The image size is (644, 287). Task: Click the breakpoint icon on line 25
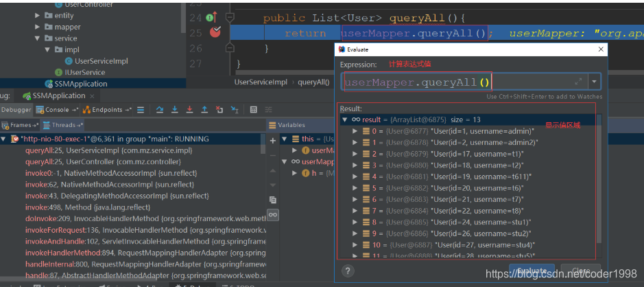[215, 32]
